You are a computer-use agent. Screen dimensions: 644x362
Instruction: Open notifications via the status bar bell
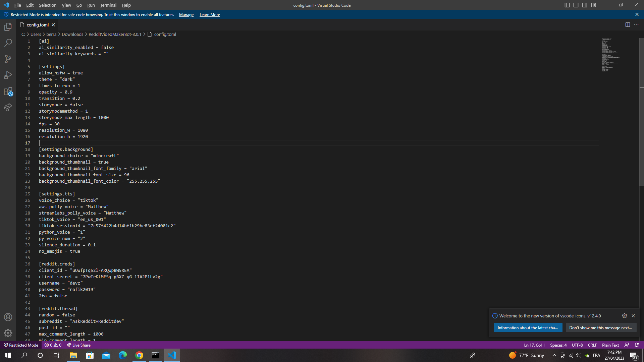point(636,345)
